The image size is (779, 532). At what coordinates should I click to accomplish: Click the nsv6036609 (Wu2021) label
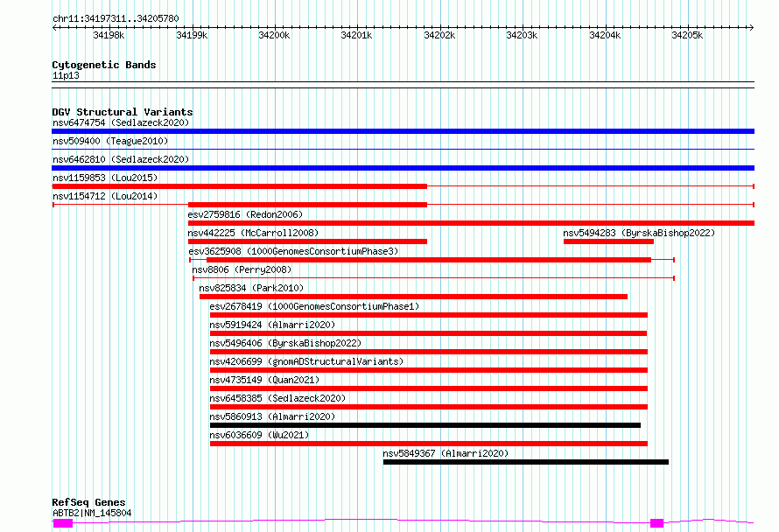point(259,435)
